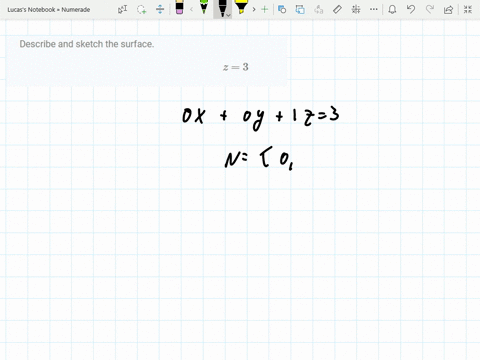Image resolution: width=480 pixels, height=360 pixels.
Task: Click the notebook title Lucas's Notebook » Numerade
Action: point(49,10)
